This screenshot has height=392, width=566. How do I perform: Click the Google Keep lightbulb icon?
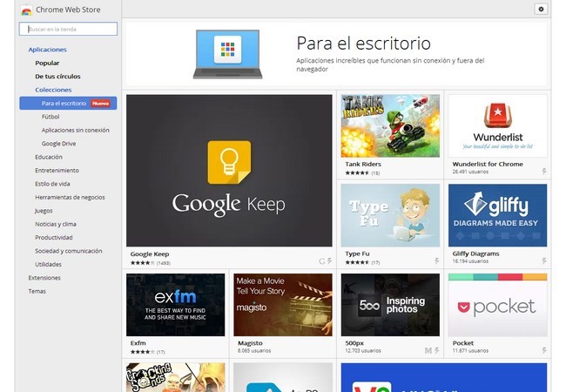pyautogui.click(x=229, y=162)
